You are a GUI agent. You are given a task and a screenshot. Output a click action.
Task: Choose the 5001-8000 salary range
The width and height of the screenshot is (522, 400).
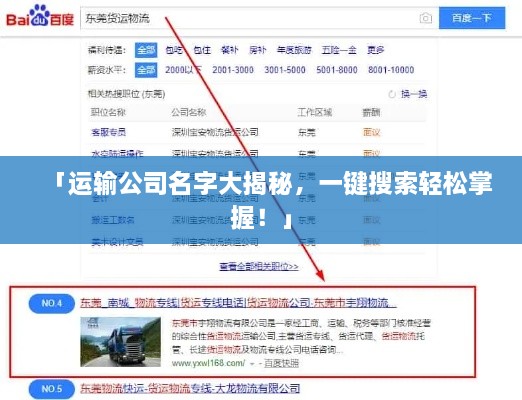click(337, 70)
